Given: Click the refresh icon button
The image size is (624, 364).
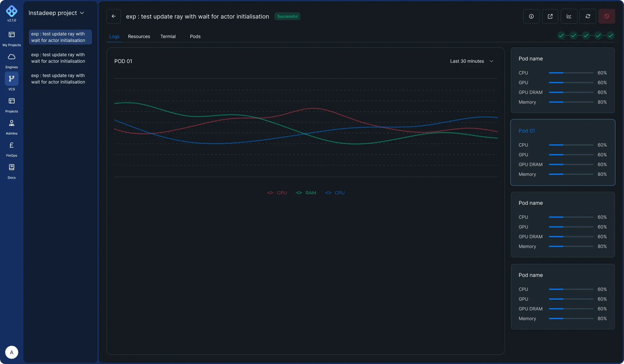Looking at the screenshot, I should coord(588,16).
